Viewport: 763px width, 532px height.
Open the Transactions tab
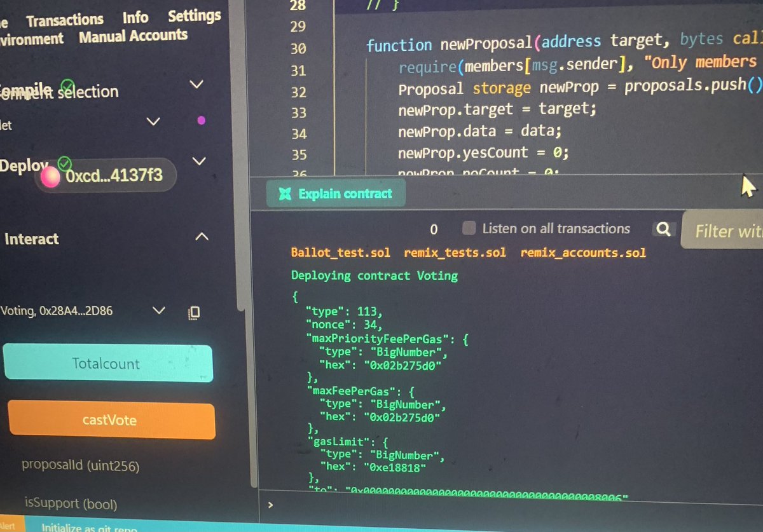coord(64,20)
